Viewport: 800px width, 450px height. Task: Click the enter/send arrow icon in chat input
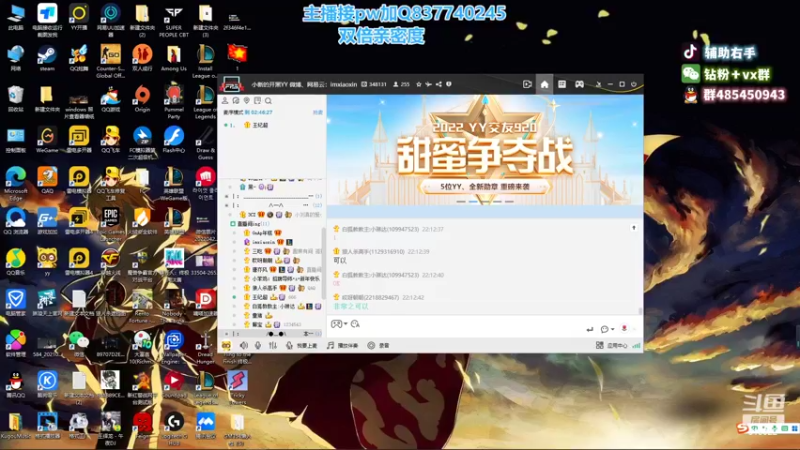[590, 330]
